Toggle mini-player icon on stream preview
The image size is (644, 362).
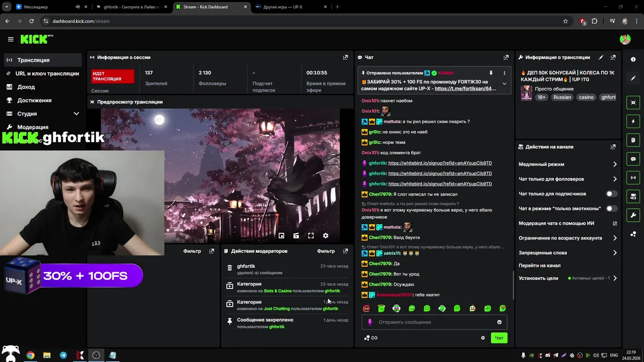click(281, 236)
